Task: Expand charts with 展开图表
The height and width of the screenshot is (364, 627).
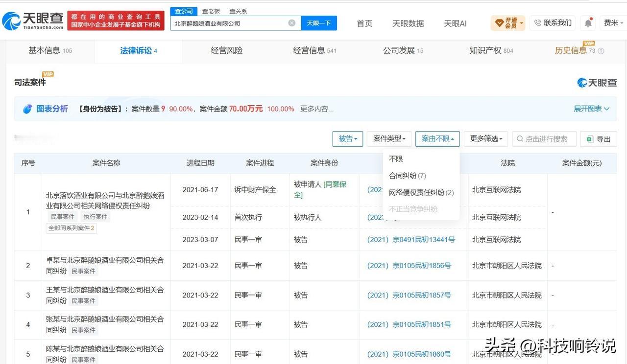Action: pos(592,109)
